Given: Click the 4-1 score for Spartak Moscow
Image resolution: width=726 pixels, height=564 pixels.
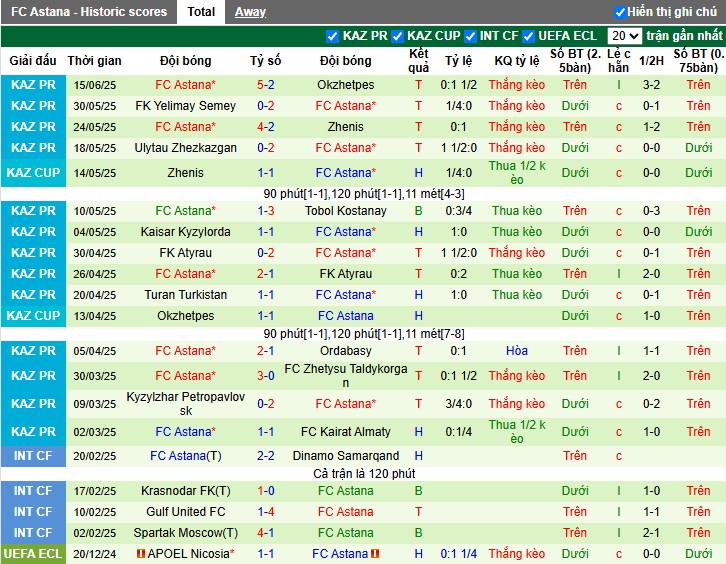Looking at the screenshot, I should [x=265, y=533].
